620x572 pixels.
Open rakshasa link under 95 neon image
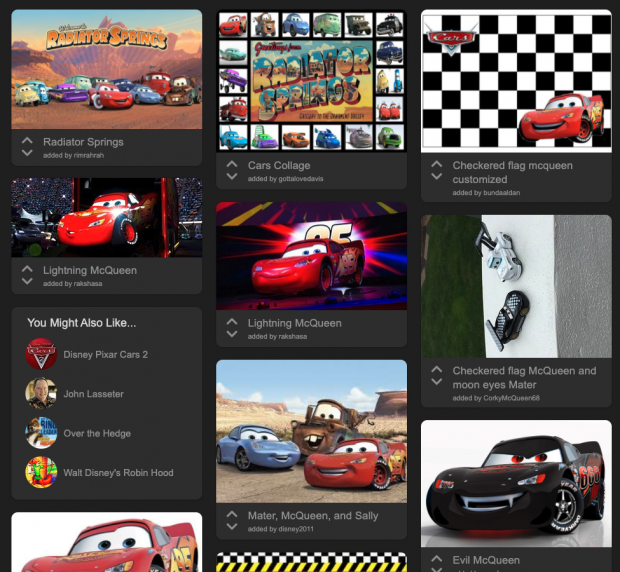pyautogui.click(x=292, y=336)
